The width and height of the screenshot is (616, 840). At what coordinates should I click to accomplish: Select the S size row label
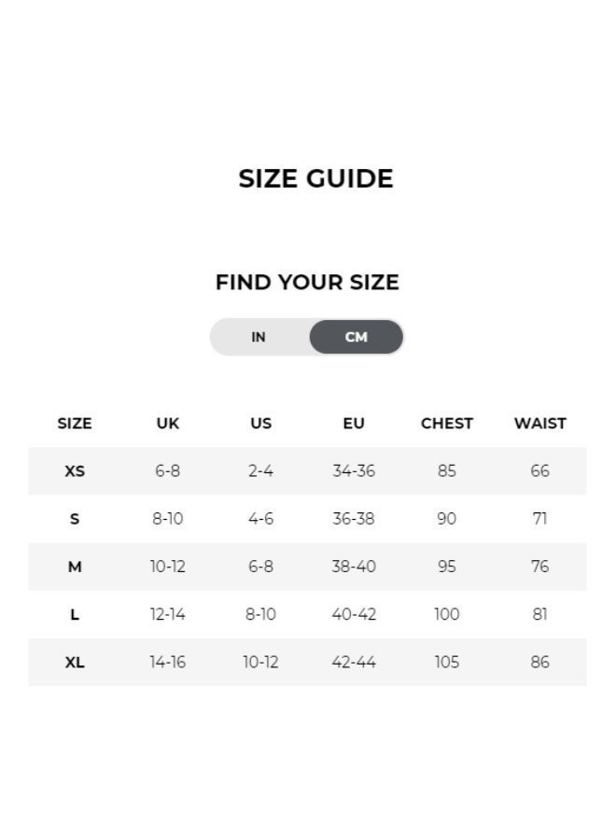click(75, 519)
